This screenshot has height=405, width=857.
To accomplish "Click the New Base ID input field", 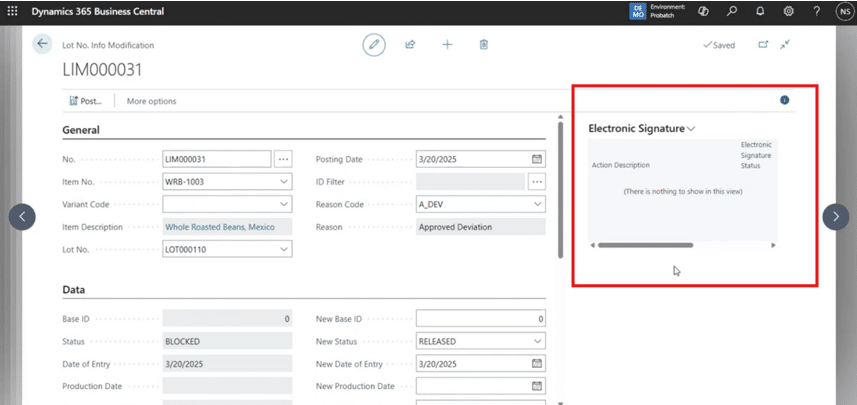I will [481, 319].
